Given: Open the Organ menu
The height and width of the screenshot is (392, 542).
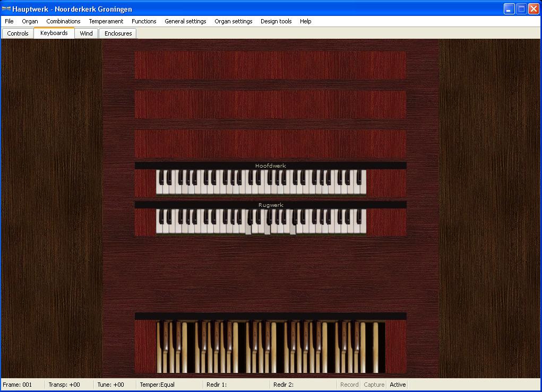Looking at the screenshot, I should (30, 21).
